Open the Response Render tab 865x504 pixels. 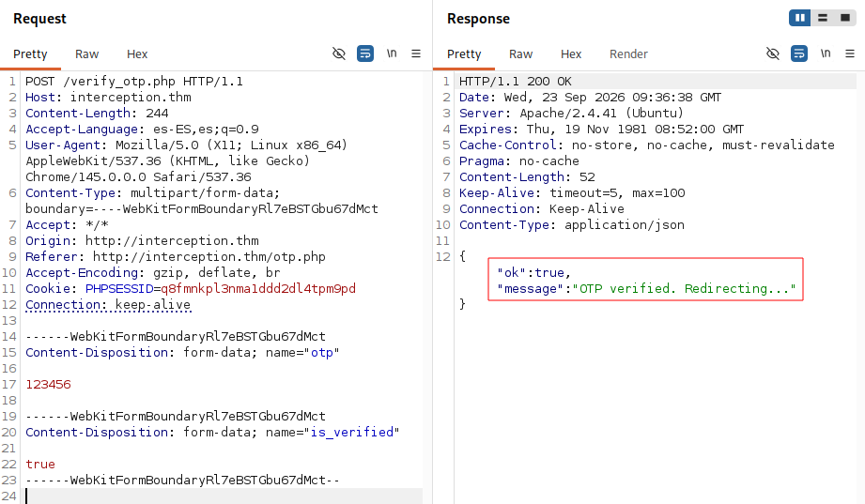(628, 54)
